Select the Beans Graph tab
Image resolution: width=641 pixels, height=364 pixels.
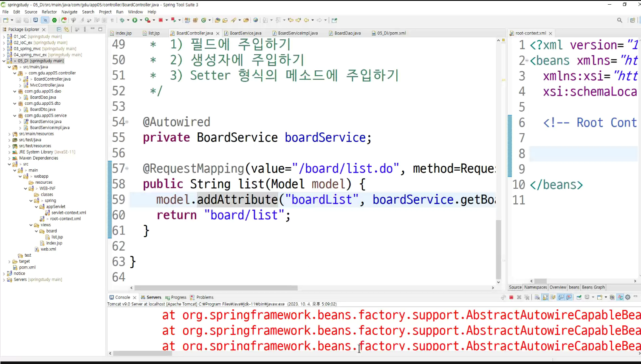593,287
